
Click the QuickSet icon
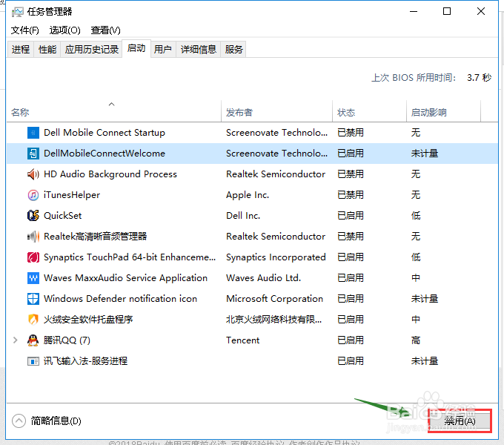pyautogui.click(x=33, y=215)
